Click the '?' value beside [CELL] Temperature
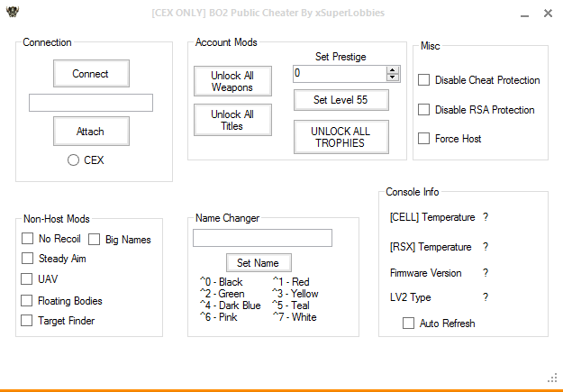 [x=486, y=217]
